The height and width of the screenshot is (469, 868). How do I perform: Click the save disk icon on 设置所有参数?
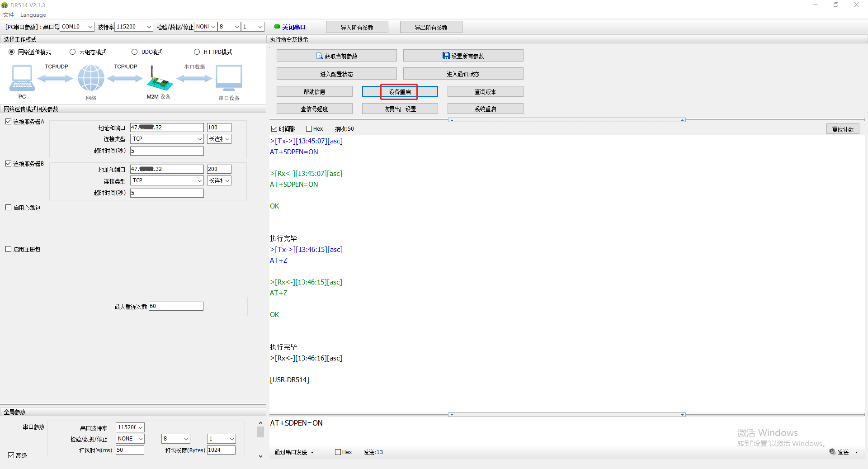coord(446,56)
